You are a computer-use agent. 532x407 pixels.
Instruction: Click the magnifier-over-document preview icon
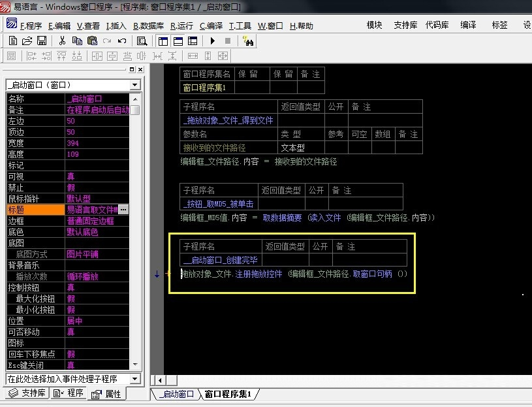(142, 41)
